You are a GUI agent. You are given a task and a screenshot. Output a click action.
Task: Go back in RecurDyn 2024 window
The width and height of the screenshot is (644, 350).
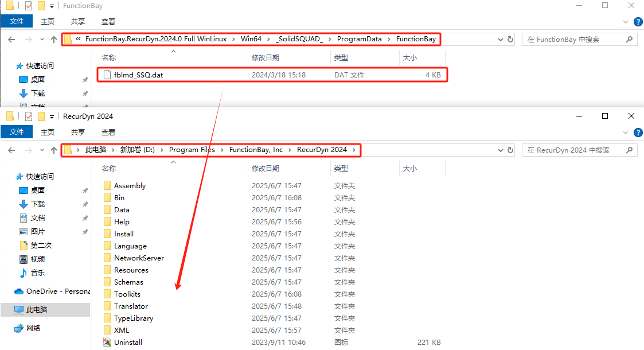click(11, 150)
